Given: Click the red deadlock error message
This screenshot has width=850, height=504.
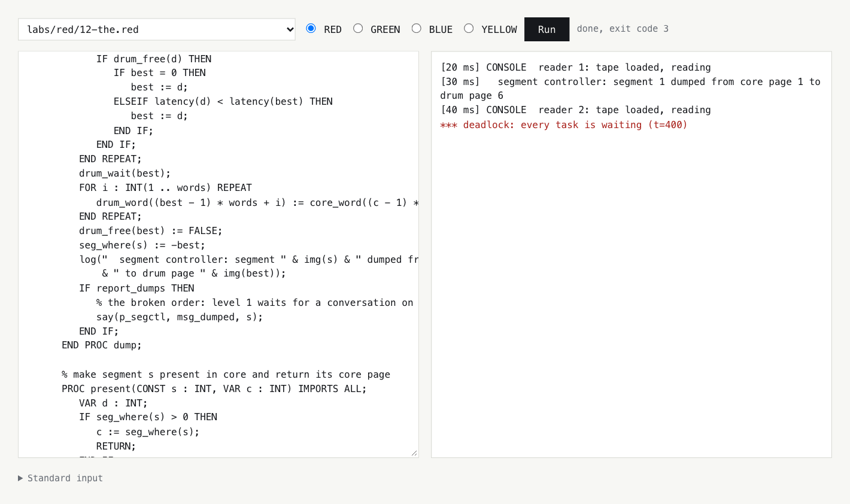Looking at the screenshot, I should (564, 125).
